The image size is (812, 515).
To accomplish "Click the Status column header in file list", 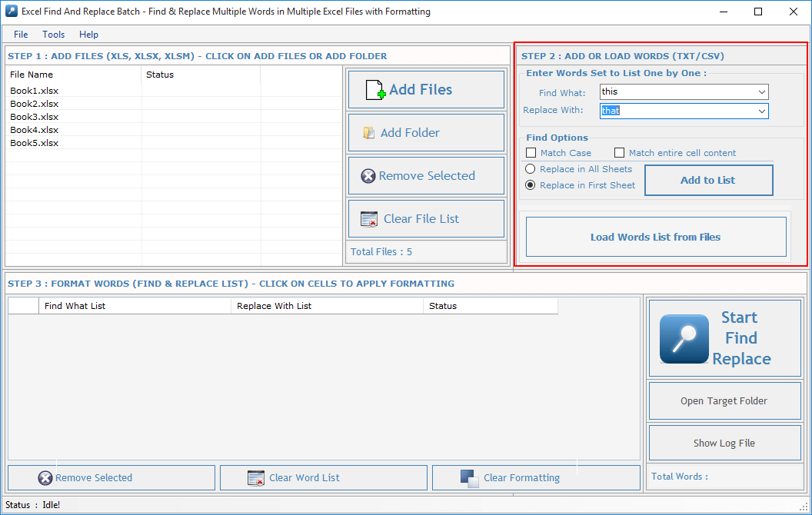I will coord(201,75).
